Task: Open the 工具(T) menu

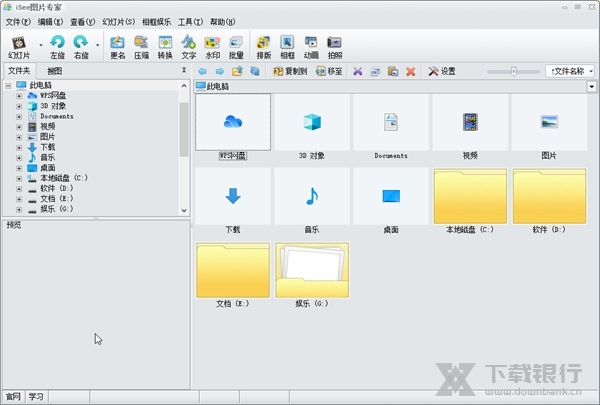Action: 191,22
